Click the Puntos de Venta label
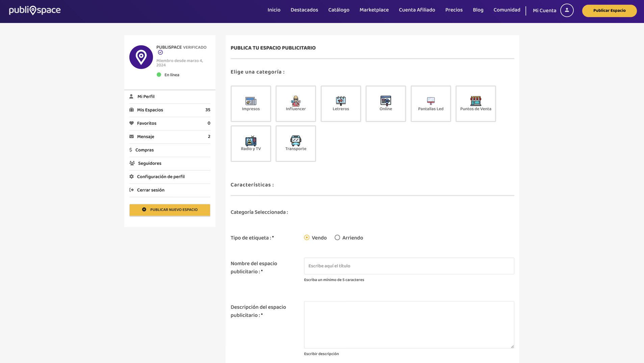The image size is (644, 363). [x=475, y=109]
